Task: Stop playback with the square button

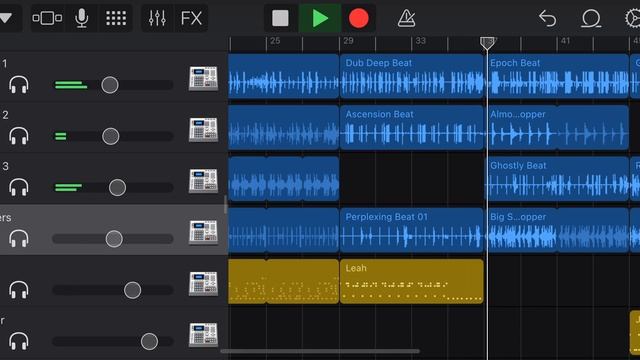Action: tap(280, 18)
